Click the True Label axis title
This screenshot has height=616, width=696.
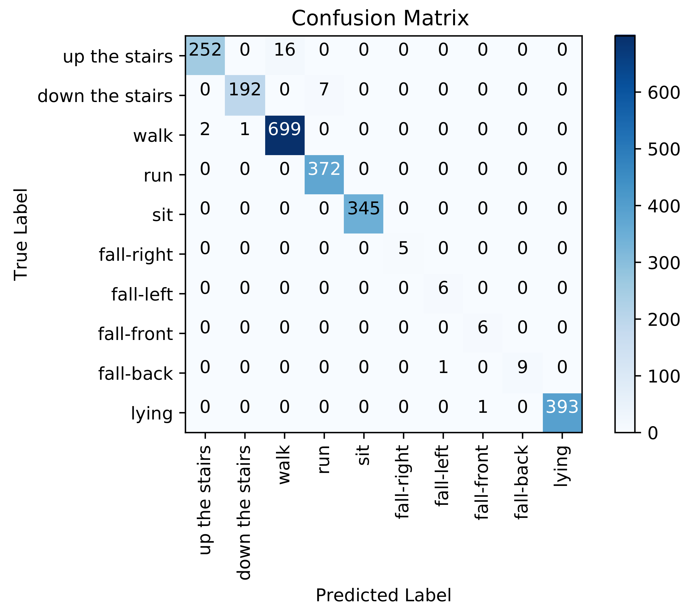[x=21, y=235]
